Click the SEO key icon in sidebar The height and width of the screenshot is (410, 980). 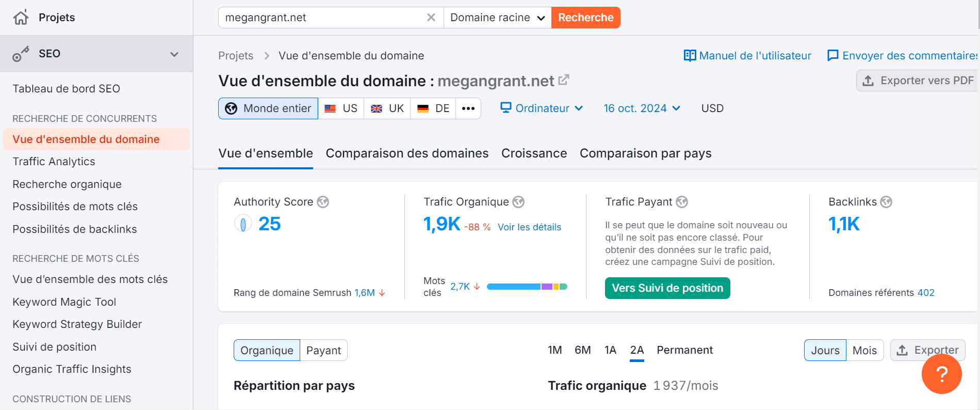(21, 54)
